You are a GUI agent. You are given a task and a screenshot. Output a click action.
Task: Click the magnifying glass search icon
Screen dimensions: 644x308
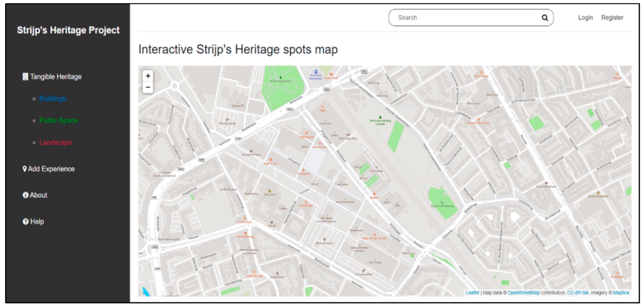(545, 18)
